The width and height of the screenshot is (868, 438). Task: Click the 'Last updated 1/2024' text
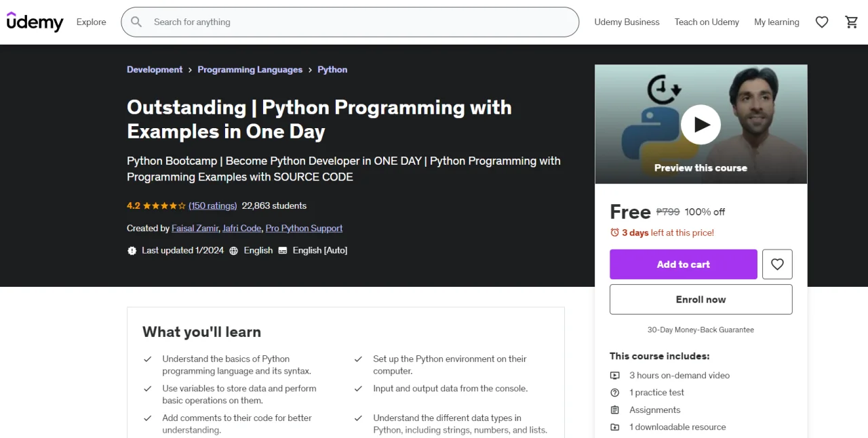(182, 251)
